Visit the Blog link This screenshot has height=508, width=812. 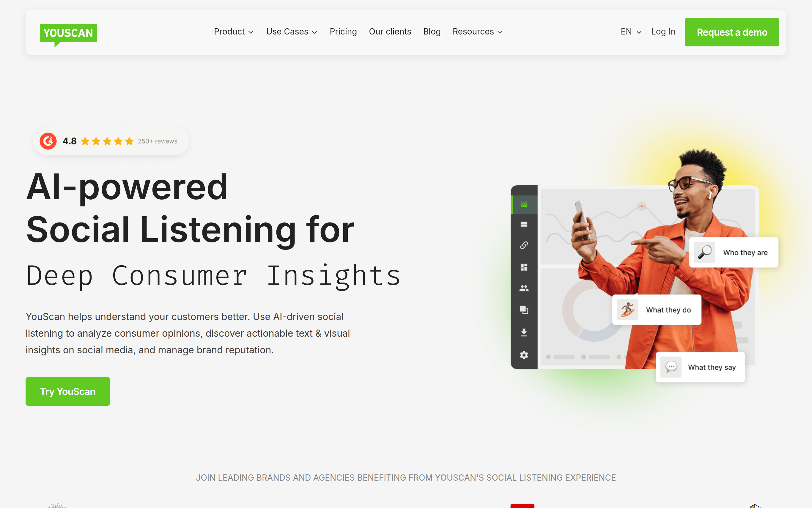click(432, 32)
